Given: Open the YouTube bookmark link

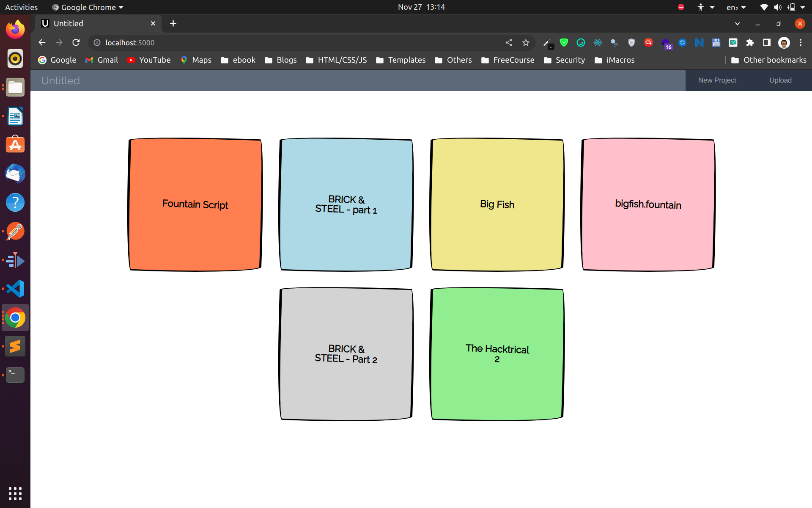Looking at the screenshot, I should [149, 60].
